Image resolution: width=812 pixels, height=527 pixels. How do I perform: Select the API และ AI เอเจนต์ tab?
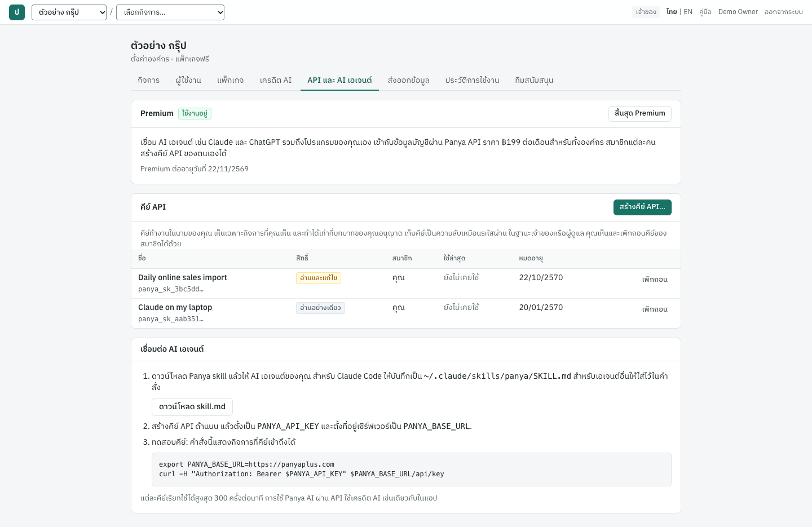(x=339, y=81)
